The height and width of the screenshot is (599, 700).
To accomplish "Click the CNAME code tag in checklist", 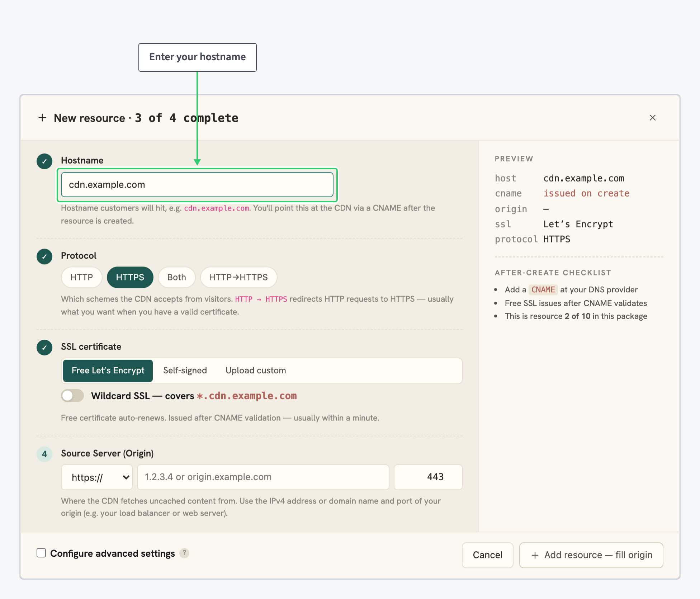I will click(543, 289).
